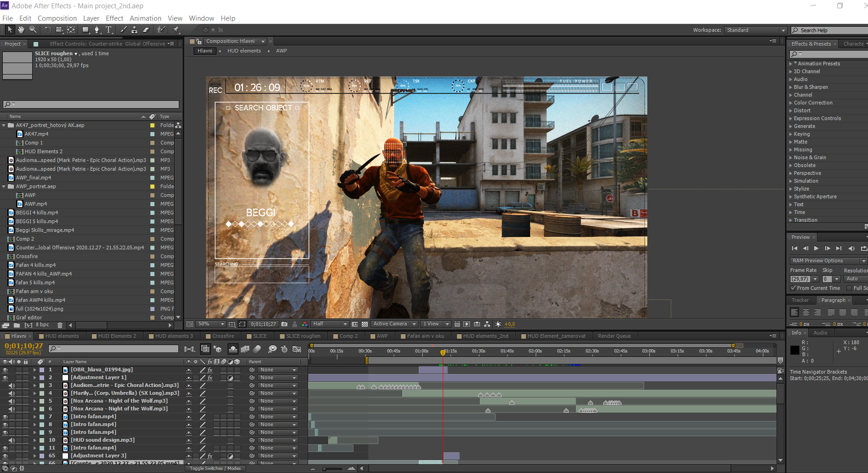This screenshot has width=868, height=473.
Task: Select the Pen tool
Action: [97, 29]
